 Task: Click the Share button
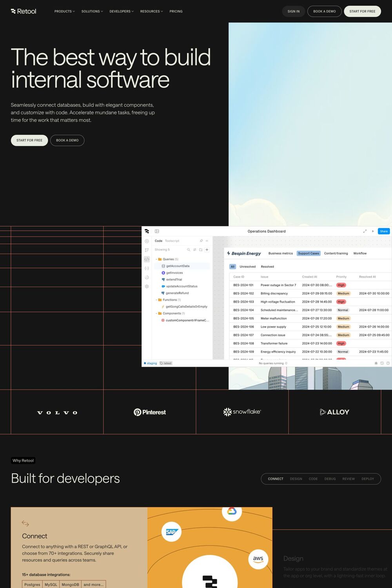pos(383,231)
